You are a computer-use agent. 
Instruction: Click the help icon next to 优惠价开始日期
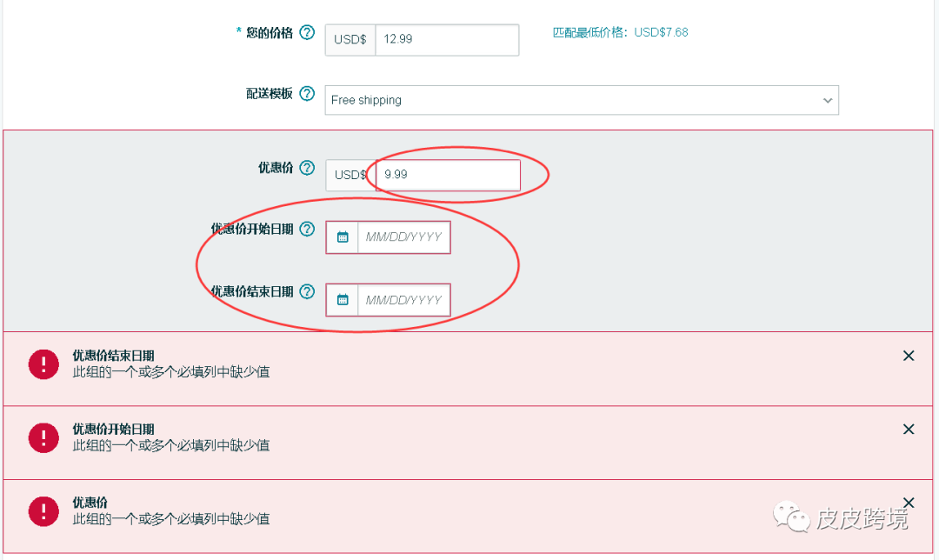306,230
